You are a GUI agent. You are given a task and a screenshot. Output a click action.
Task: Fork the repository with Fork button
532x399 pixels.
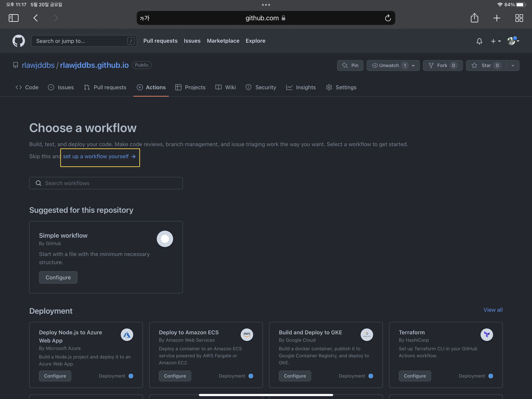tap(443, 65)
